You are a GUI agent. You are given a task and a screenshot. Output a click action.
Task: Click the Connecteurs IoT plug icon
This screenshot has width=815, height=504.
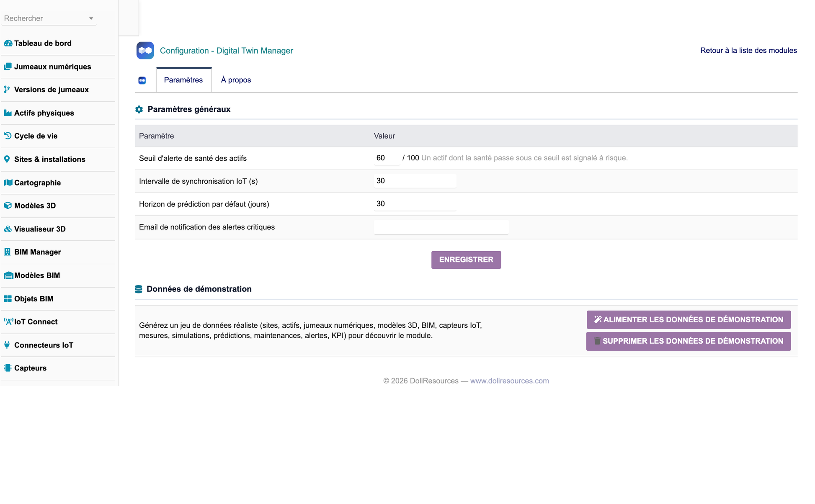pos(7,345)
